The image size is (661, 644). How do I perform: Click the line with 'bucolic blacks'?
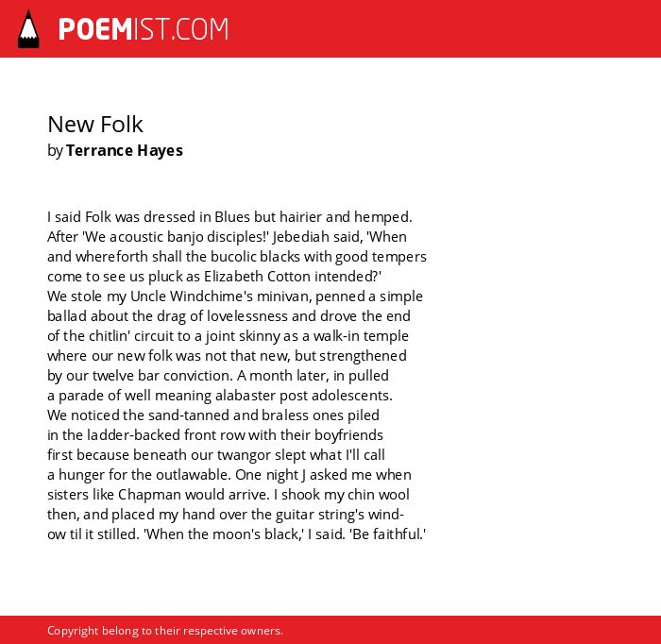coord(237,257)
